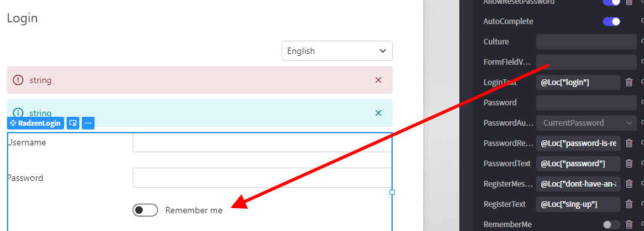Open the English language dropdown

(x=337, y=51)
